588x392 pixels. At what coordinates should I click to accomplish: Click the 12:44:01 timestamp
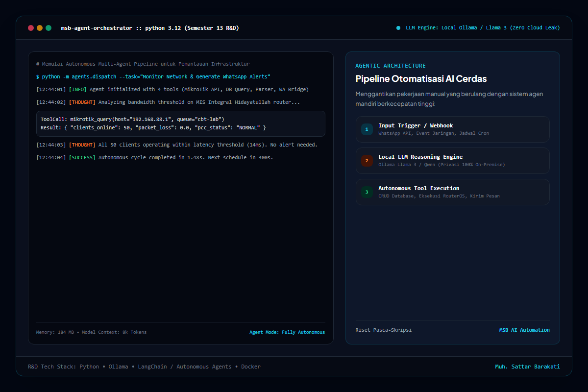pyautogui.click(x=51, y=90)
